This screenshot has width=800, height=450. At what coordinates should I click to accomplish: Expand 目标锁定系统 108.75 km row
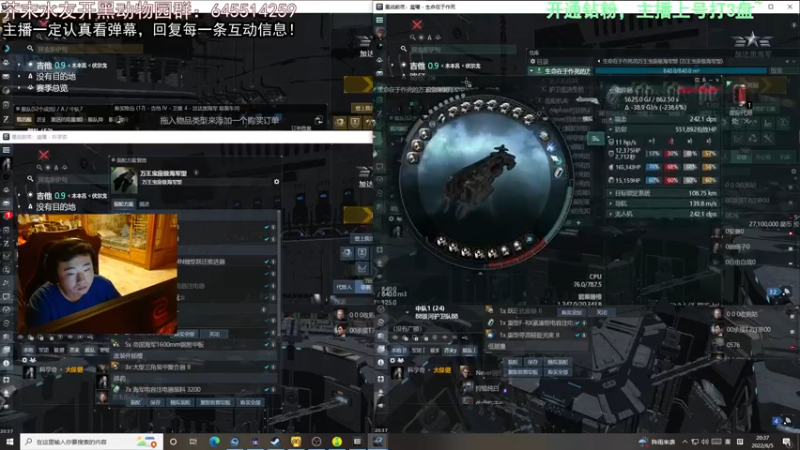point(664,193)
